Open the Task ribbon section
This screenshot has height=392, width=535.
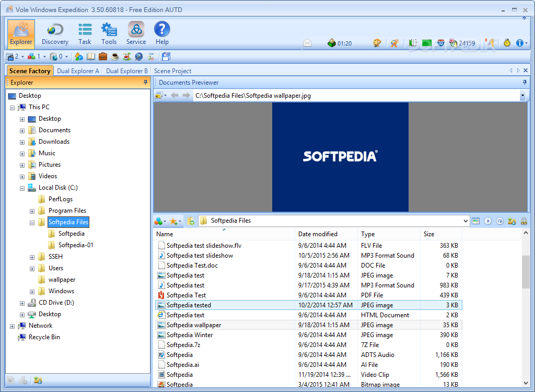[x=85, y=34]
